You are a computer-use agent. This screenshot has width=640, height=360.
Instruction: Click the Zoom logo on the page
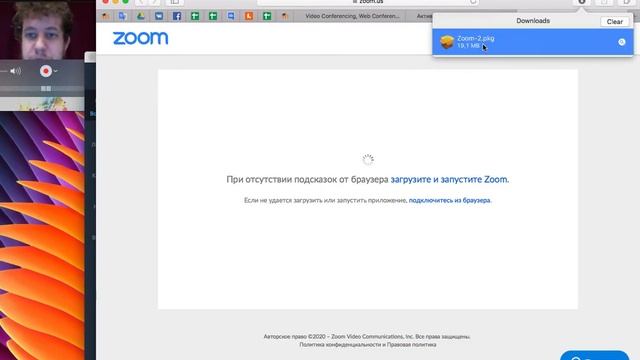click(x=140, y=38)
